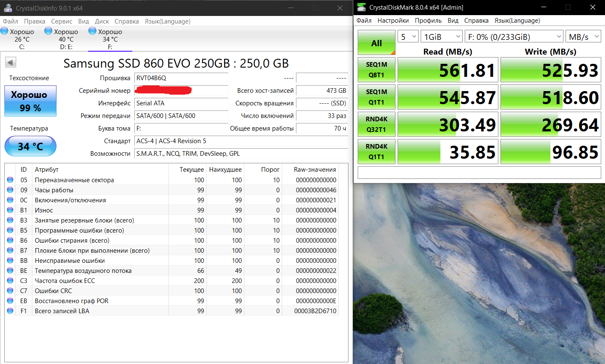This screenshot has height=364, width=605.
Task: Open Файл menu in CrystalDiskMark
Action: click(364, 21)
